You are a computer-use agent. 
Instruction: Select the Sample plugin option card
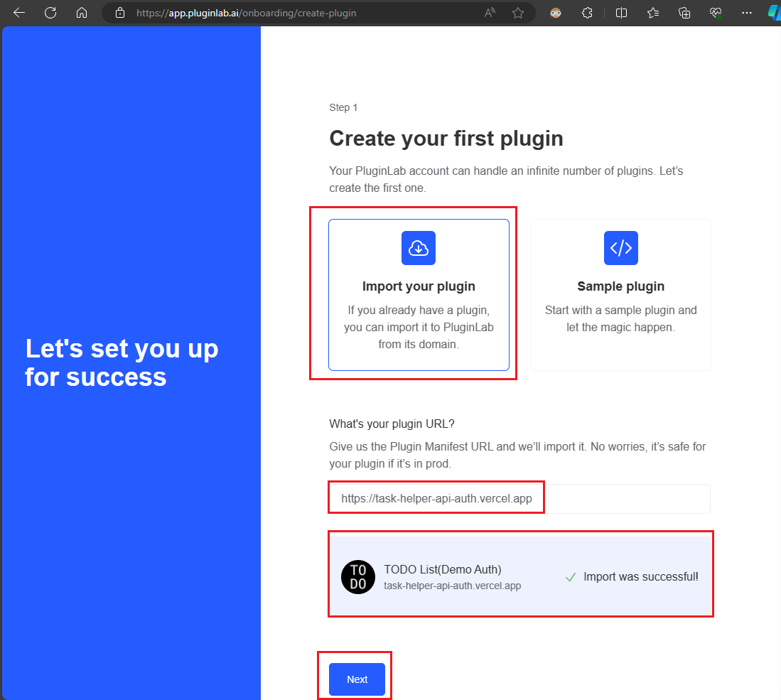point(620,295)
